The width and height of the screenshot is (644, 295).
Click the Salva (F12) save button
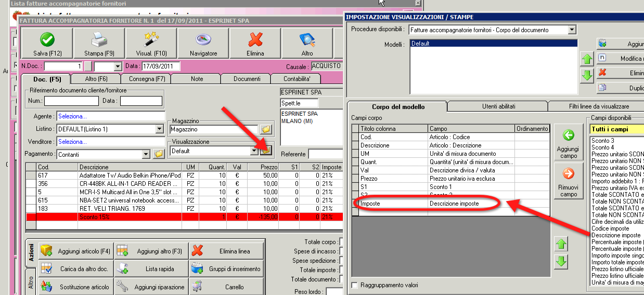click(47, 43)
